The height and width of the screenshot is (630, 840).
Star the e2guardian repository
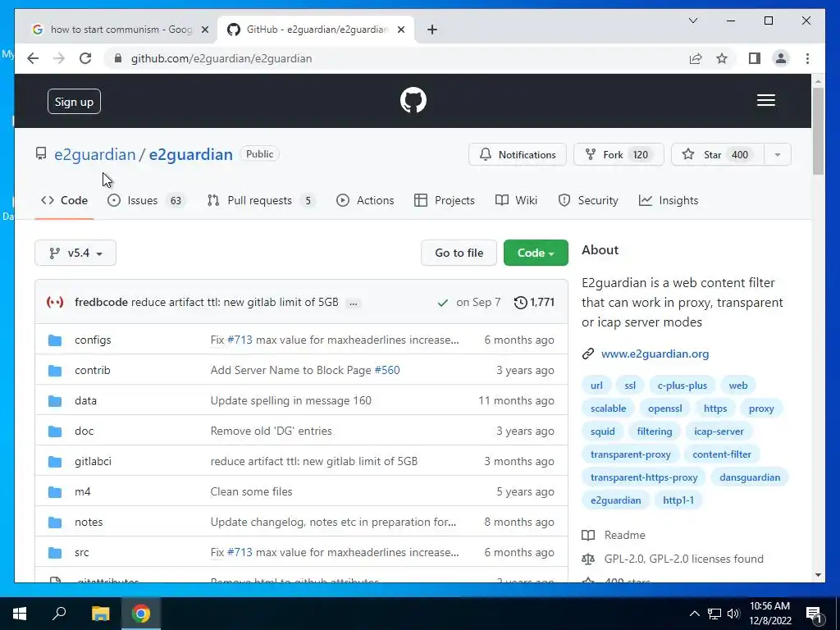[718, 155]
